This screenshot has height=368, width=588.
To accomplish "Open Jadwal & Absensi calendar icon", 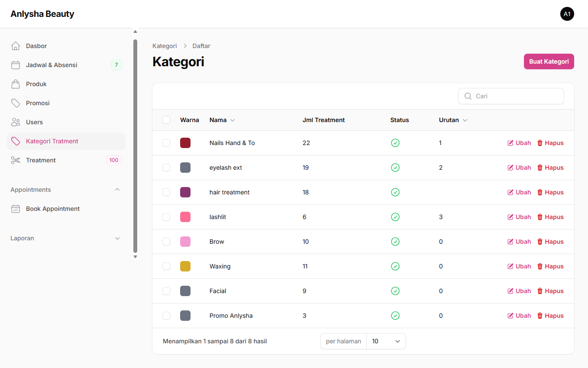I will tap(16, 65).
